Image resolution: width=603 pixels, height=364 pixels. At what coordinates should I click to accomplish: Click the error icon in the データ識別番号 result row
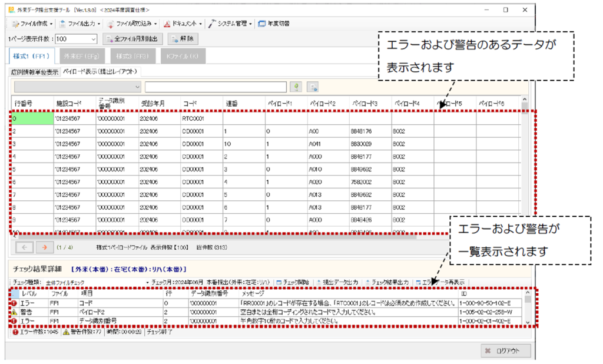pyautogui.click(x=14, y=321)
